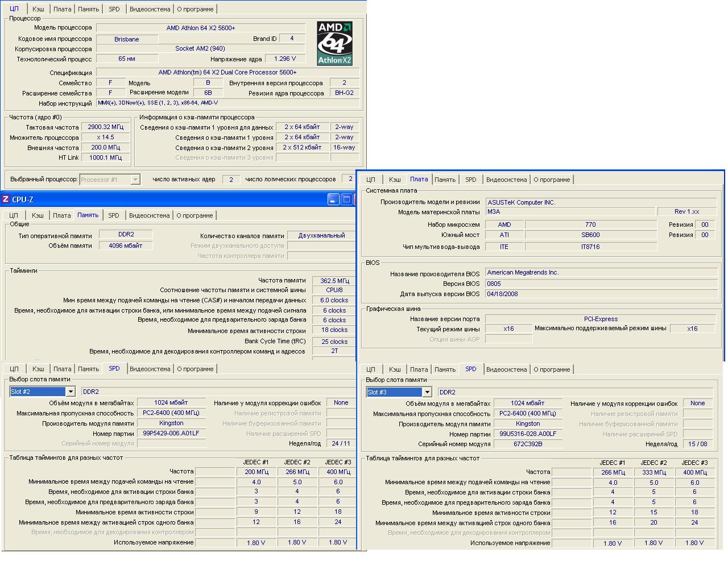Click the BIOS version field showing 0805
The image size is (728, 582).
pyautogui.click(x=601, y=284)
